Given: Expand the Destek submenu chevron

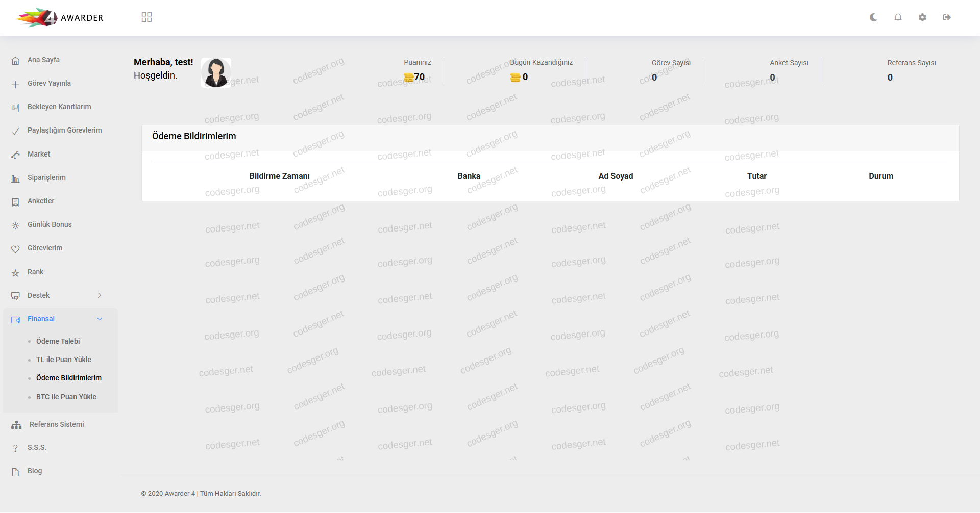Looking at the screenshot, I should [x=100, y=295].
